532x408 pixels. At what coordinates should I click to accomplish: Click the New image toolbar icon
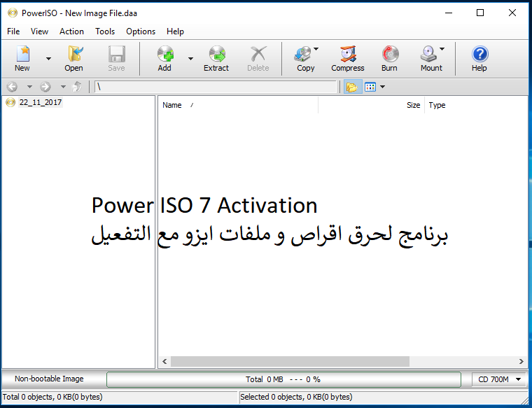[22, 55]
